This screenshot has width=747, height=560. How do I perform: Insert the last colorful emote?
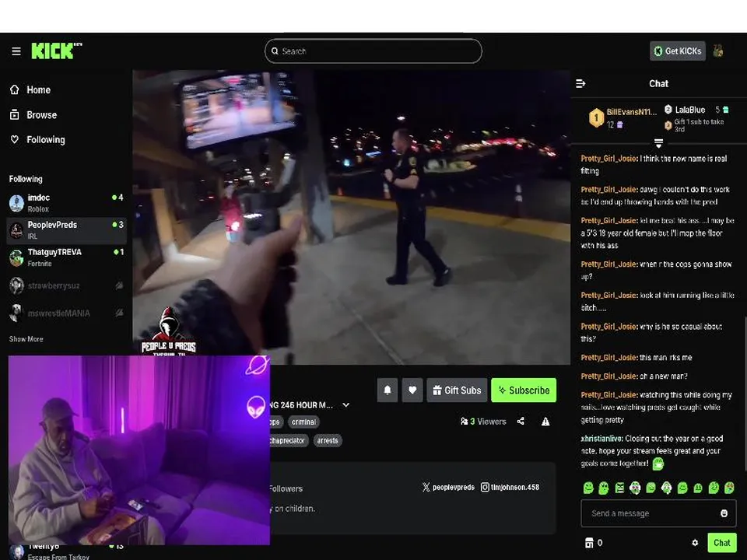[x=729, y=488]
